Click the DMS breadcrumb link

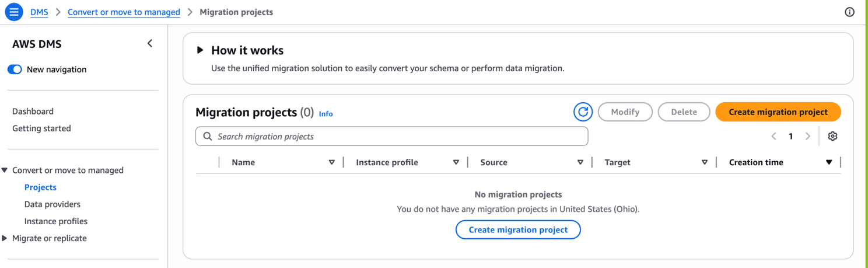[39, 12]
